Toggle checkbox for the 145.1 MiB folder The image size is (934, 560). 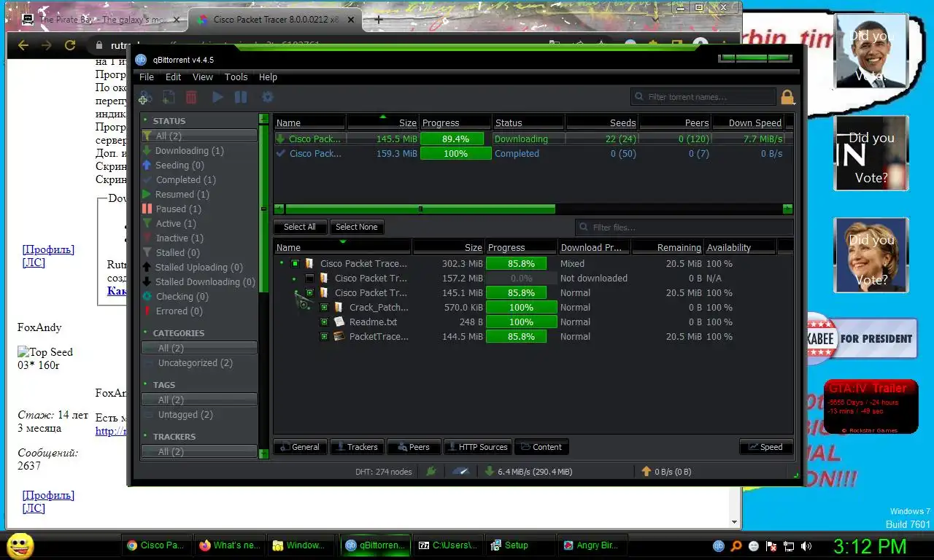click(309, 292)
